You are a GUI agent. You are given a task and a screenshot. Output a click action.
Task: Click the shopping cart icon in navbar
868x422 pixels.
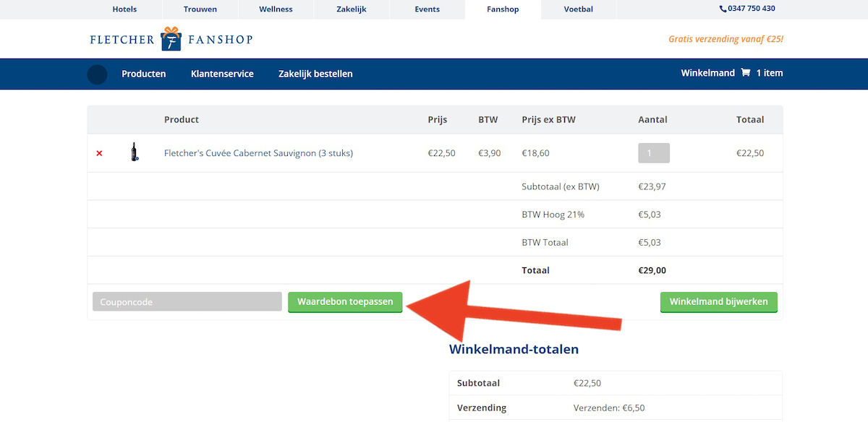pyautogui.click(x=746, y=73)
